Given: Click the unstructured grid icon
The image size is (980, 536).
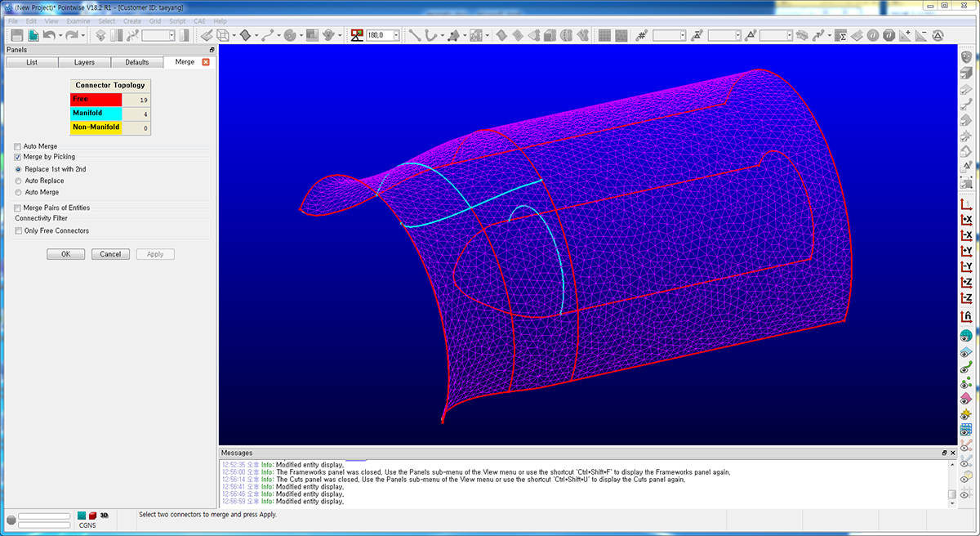Looking at the screenshot, I should pyautogui.click(x=621, y=35).
